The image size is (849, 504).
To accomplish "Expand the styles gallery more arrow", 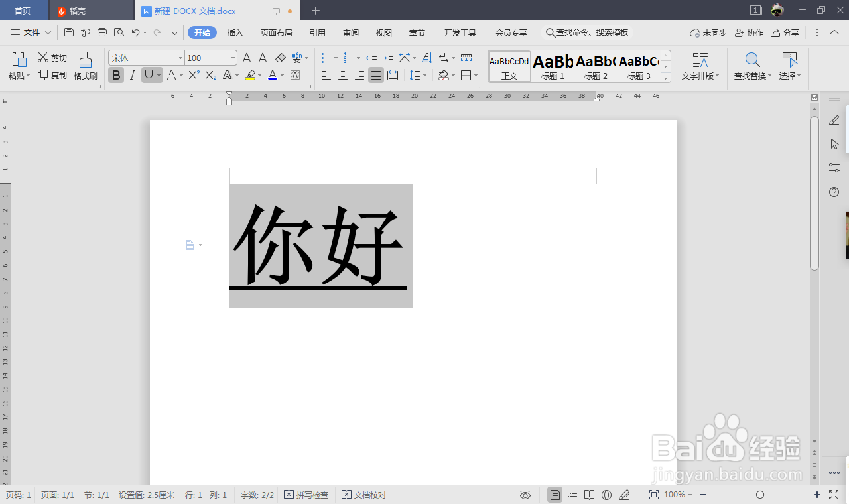I will (x=666, y=77).
